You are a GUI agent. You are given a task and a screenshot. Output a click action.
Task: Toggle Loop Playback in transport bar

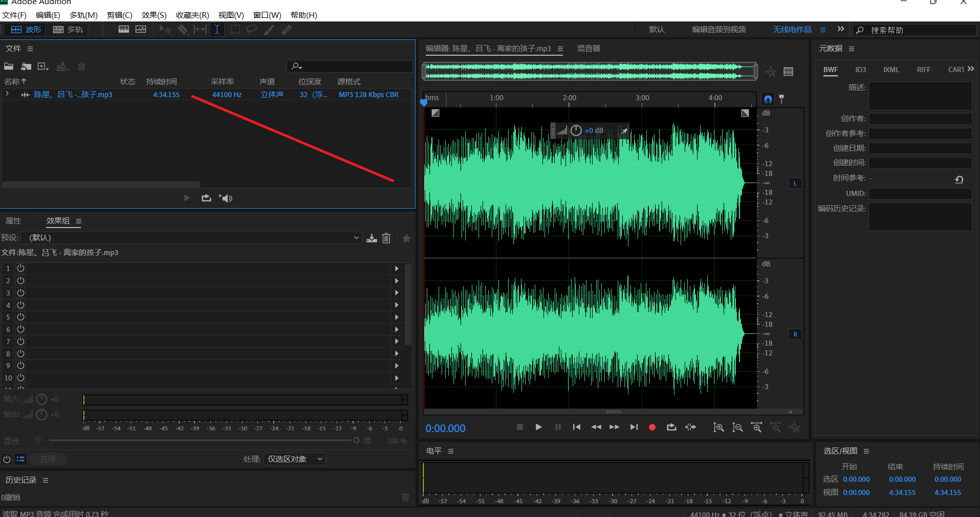coord(671,427)
